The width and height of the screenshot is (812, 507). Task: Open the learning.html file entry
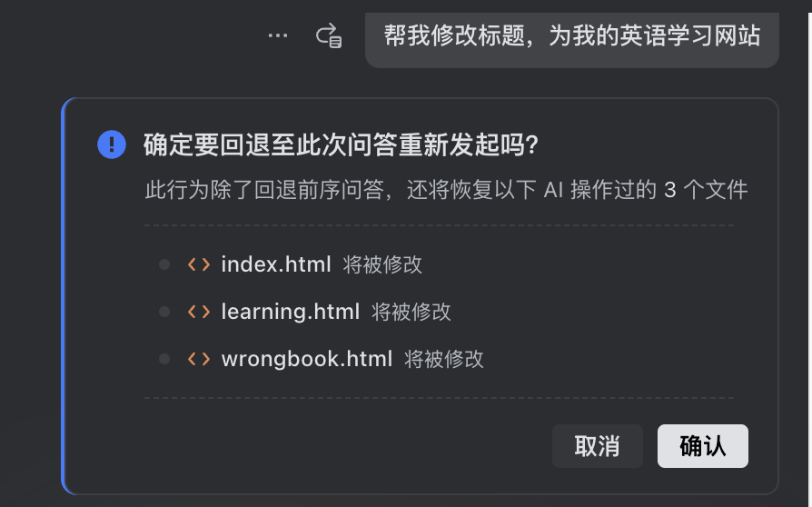tap(291, 312)
